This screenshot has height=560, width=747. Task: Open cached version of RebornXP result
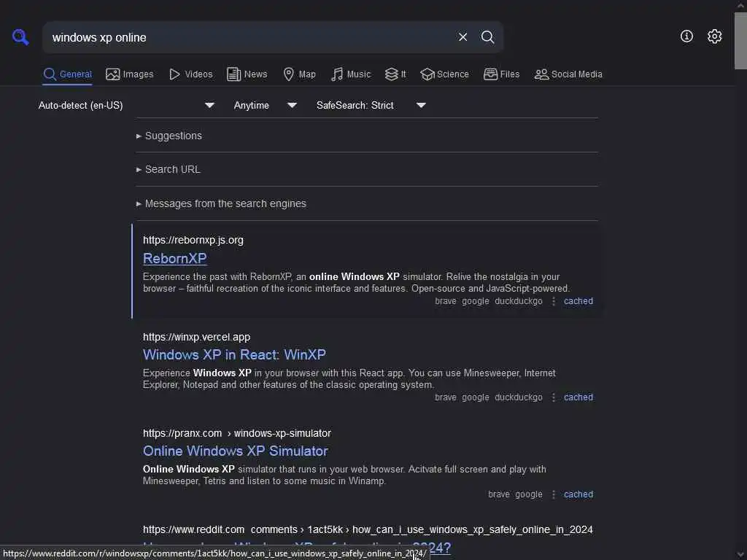pyautogui.click(x=578, y=301)
